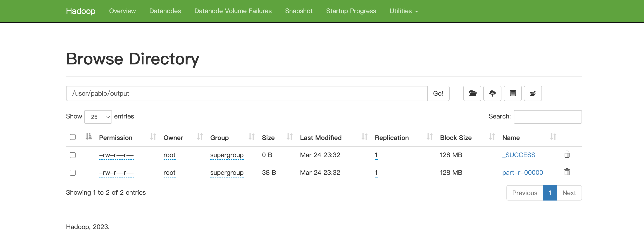Viewport: 644px width, 241px height.
Task: Sort table by Size column arrows
Action: [289, 137]
